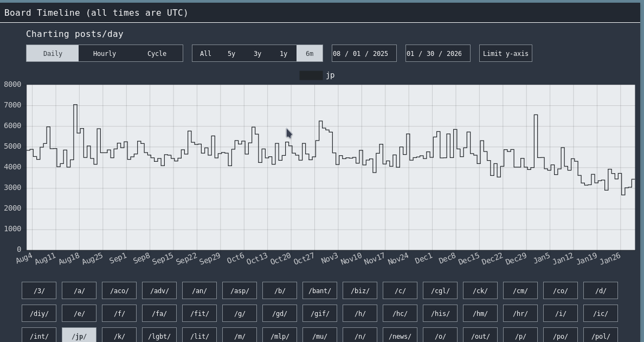Toggle the /jp/ board button

tap(79, 336)
